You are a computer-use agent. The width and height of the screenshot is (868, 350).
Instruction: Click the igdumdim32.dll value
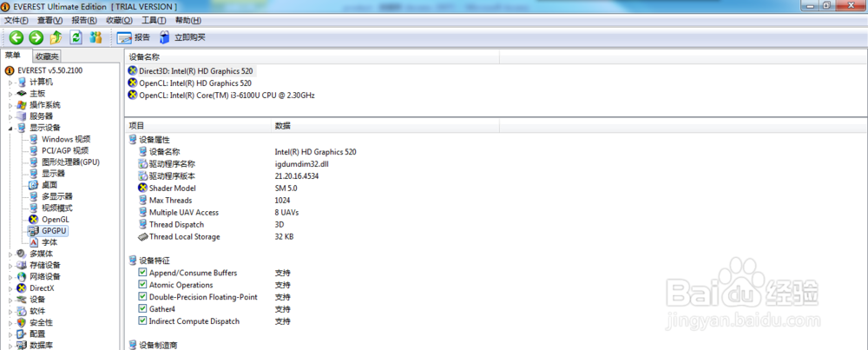pyautogui.click(x=302, y=164)
